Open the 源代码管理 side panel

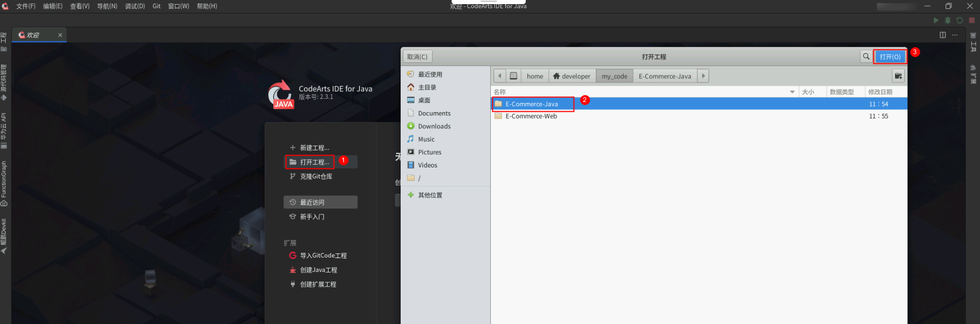[x=4, y=82]
